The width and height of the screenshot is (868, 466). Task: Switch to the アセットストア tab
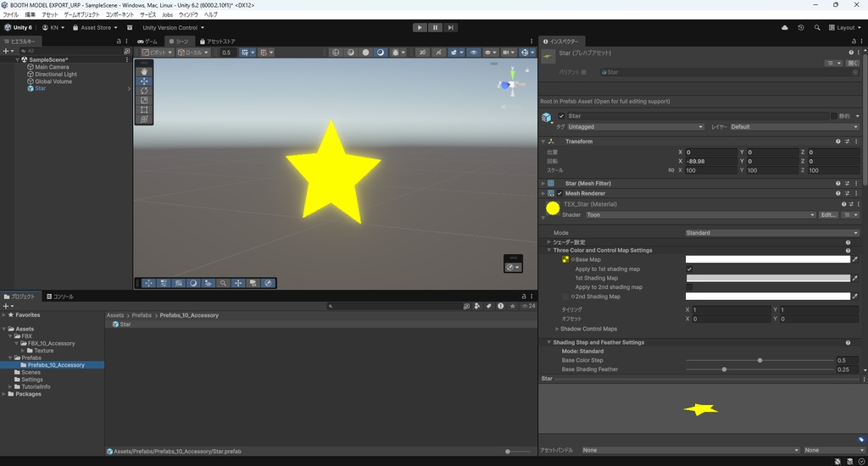coord(218,42)
